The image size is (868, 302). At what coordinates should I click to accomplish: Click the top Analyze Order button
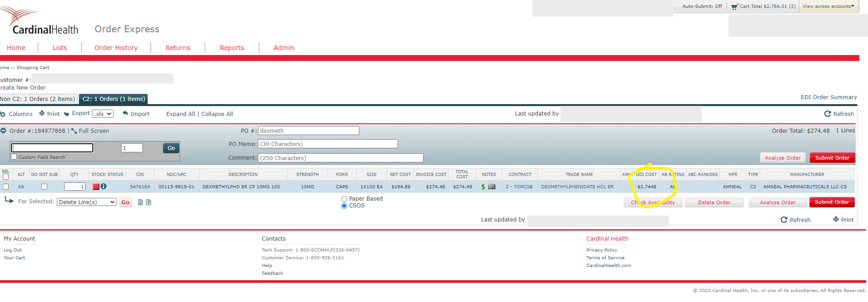(x=782, y=158)
